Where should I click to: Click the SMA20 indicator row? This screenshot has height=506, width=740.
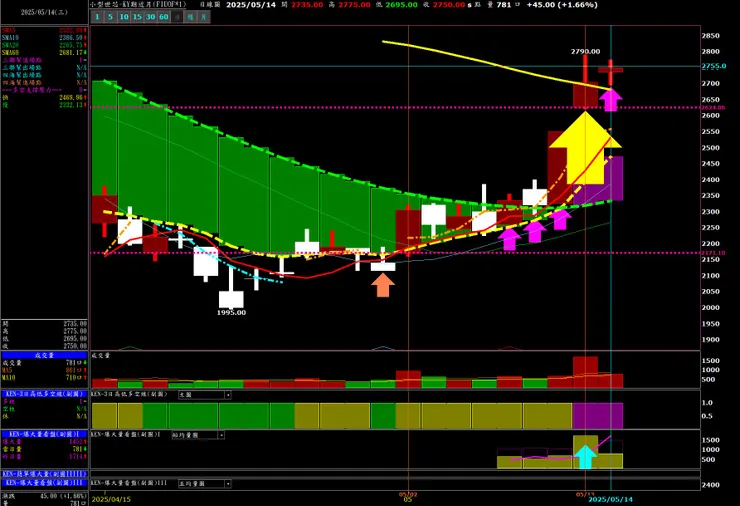click(x=44, y=45)
